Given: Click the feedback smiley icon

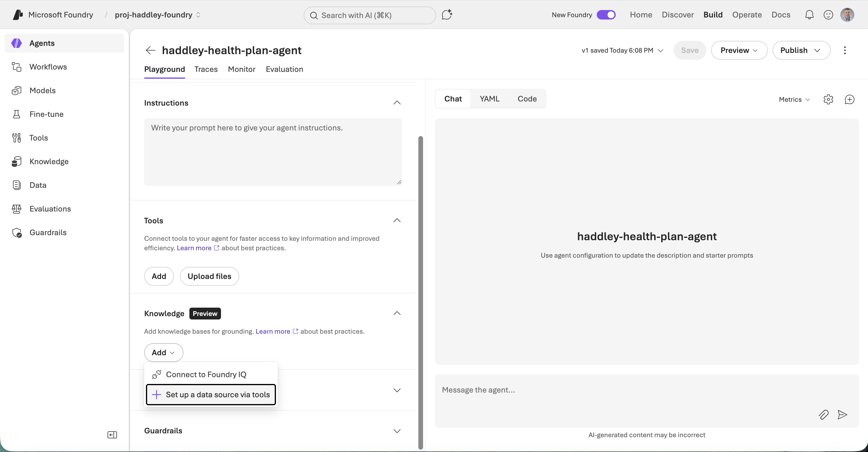Looking at the screenshot, I should 828,14.
